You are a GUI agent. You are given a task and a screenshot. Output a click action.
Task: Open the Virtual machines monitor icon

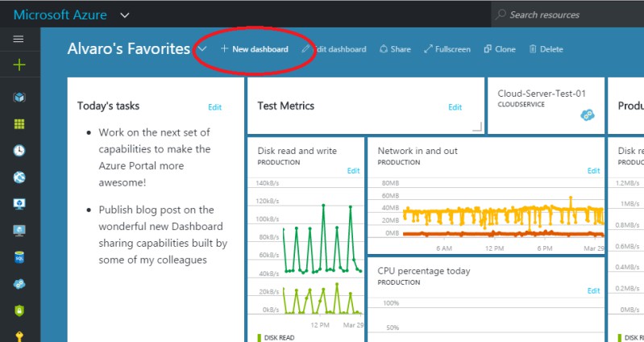(19, 203)
